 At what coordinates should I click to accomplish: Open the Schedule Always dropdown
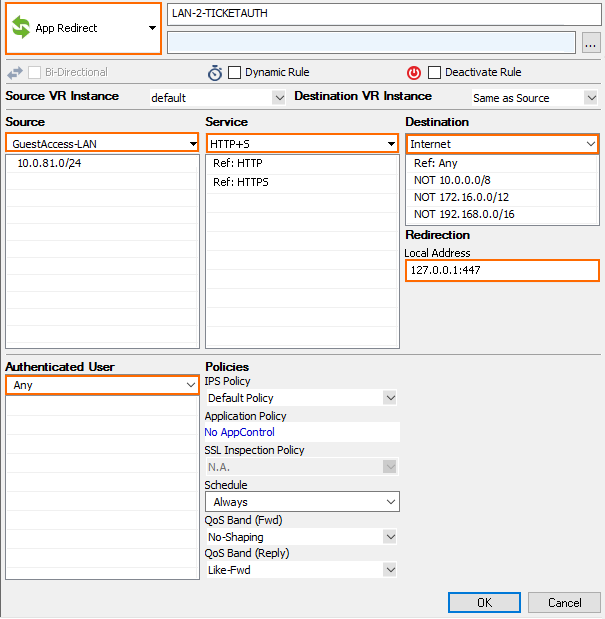click(302, 502)
